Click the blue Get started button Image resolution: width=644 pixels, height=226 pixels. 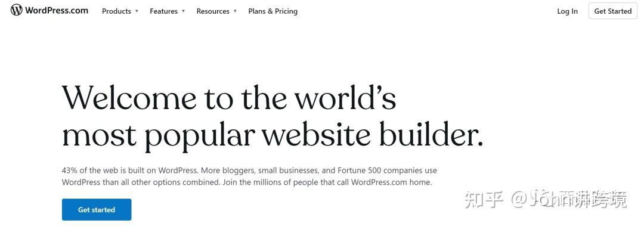point(97,209)
